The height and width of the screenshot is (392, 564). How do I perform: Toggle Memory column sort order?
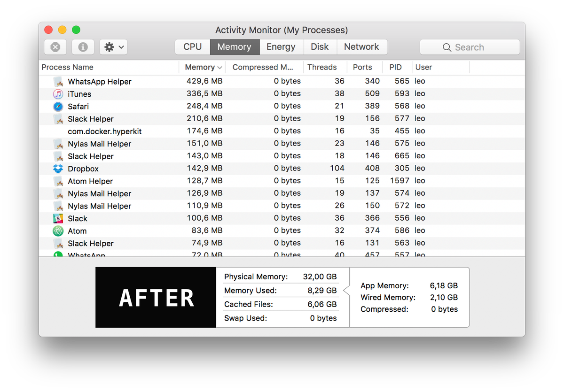202,67
